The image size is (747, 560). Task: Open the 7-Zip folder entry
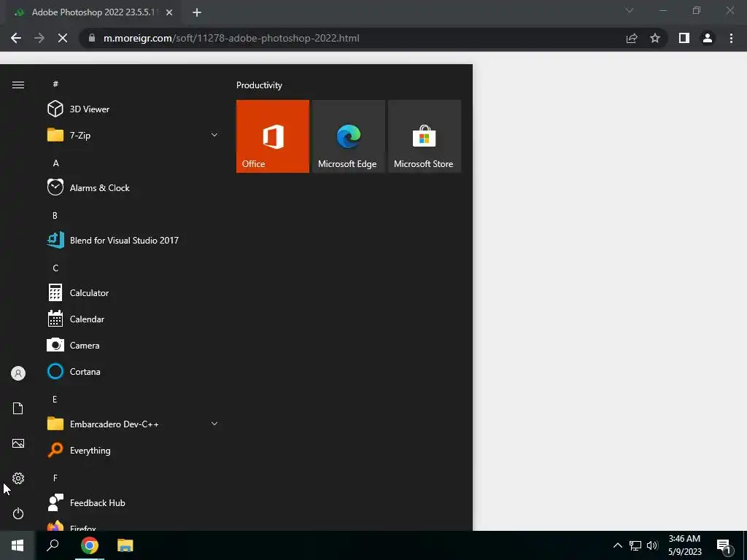pyautogui.click(x=133, y=135)
